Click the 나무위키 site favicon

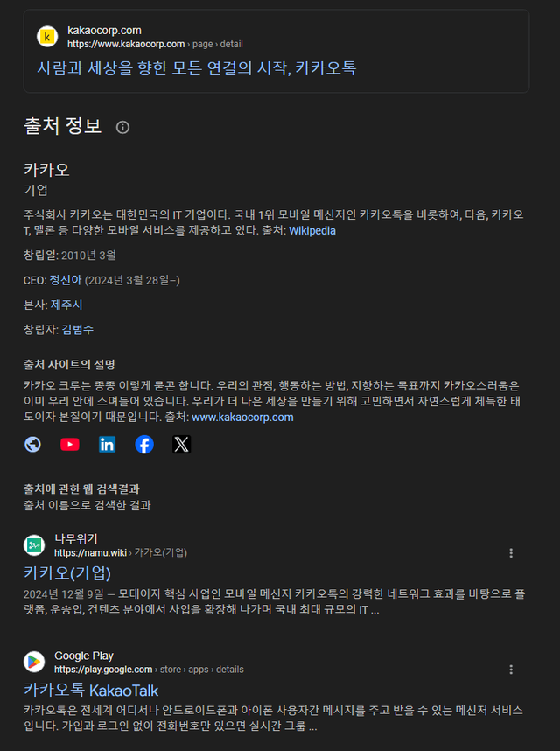coord(34,545)
